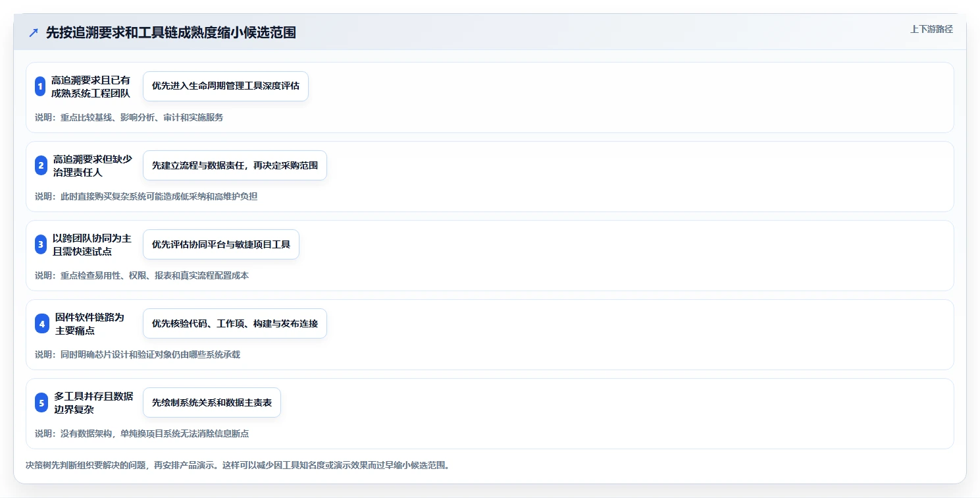Click the step 5 number badge
Image resolution: width=980 pixels, height=498 pixels.
click(x=41, y=402)
